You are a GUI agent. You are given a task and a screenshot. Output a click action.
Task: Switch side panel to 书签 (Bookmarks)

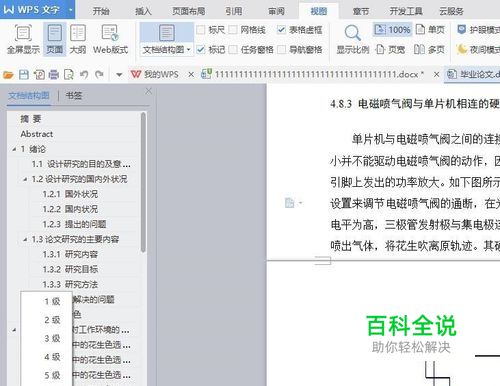[x=74, y=96]
